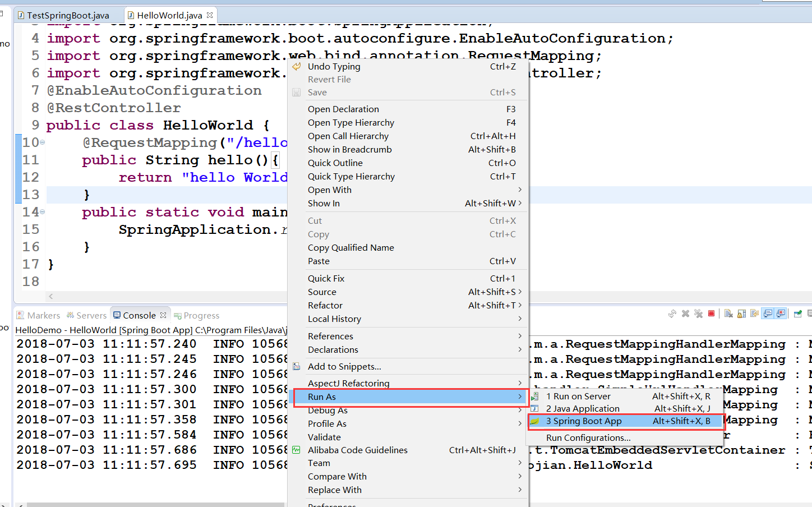Click Clear Console icon
Image resolution: width=812 pixels, height=507 pixels.
click(x=728, y=314)
